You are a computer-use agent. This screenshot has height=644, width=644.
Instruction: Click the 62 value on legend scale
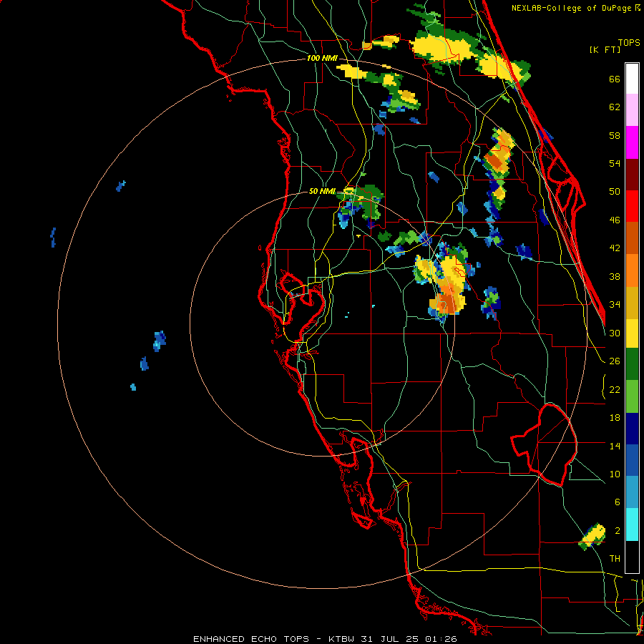point(615,107)
